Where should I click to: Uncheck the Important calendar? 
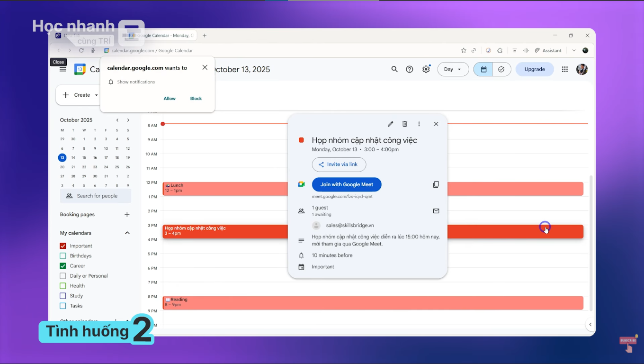pos(62,246)
